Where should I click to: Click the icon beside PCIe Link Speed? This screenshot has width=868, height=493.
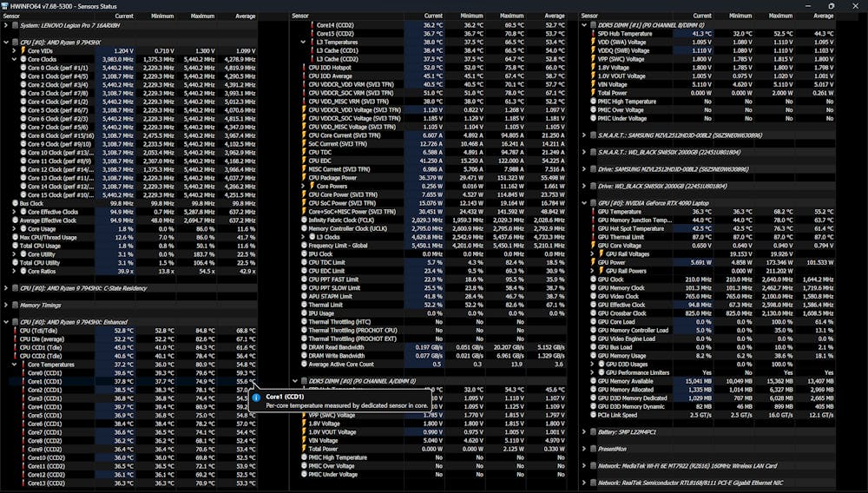pyautogui.click(x=593, y=415)
